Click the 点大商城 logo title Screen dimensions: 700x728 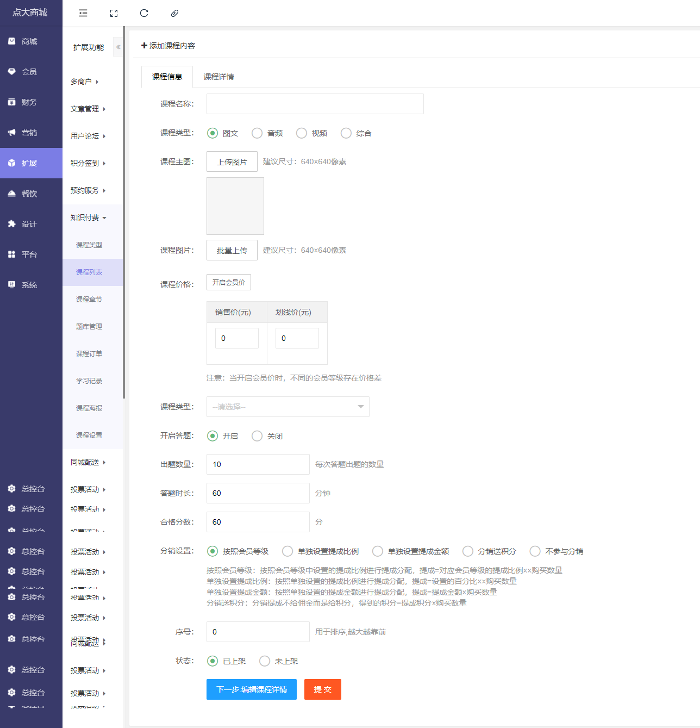pos(30,13)
